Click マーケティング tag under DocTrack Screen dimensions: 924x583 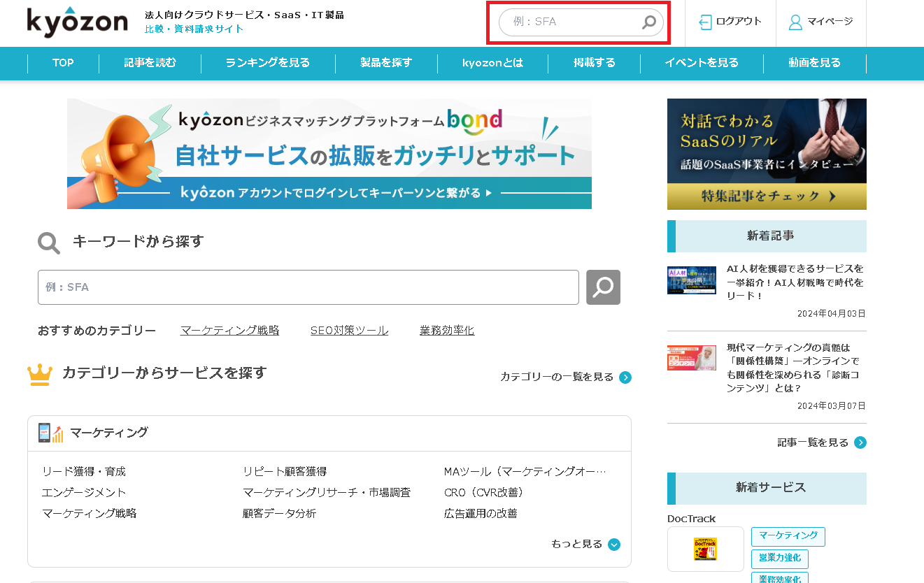coord(788,537)
